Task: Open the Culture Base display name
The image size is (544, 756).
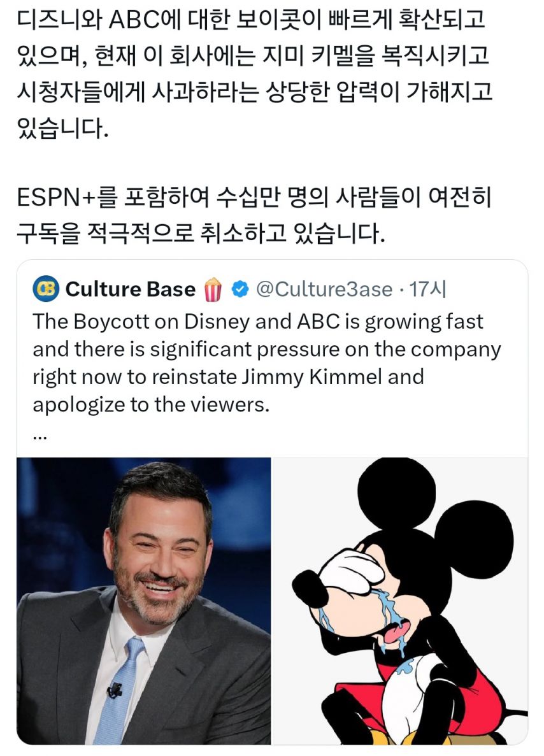Action: (x=130, y=289)
